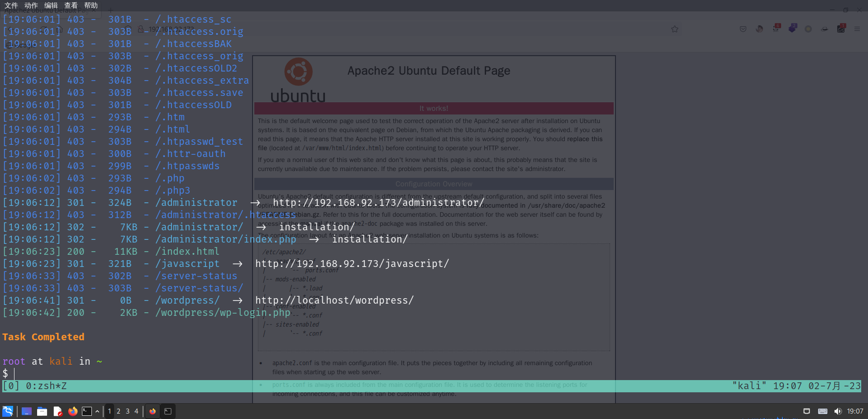868x419 pixels.
Task: Click the '/.php3' path in terminal
Action: (173, 190)
